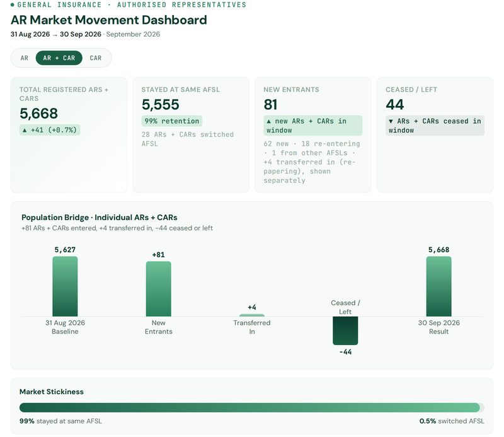504x437 pixels.
Task: Select the New Entrants chart bar
Action: [159, 289]
